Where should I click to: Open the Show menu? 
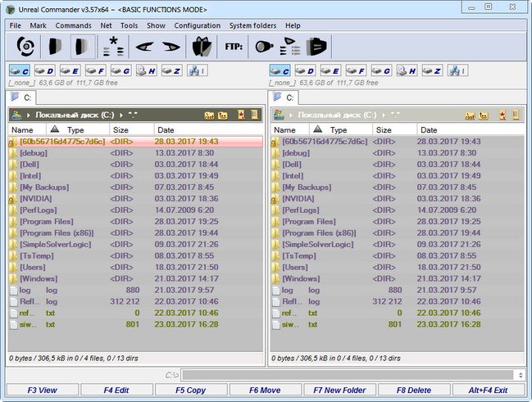pyautogui.click(x=156, y=25)
